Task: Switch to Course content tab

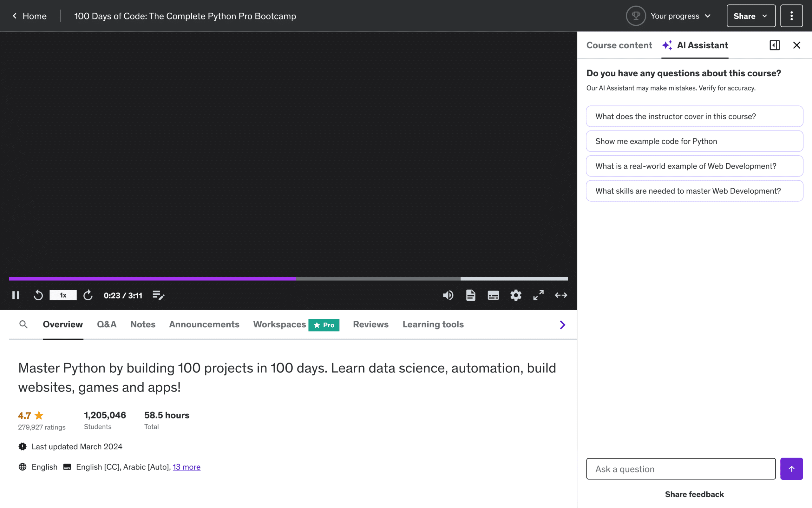Action: (x=619, y=45)
